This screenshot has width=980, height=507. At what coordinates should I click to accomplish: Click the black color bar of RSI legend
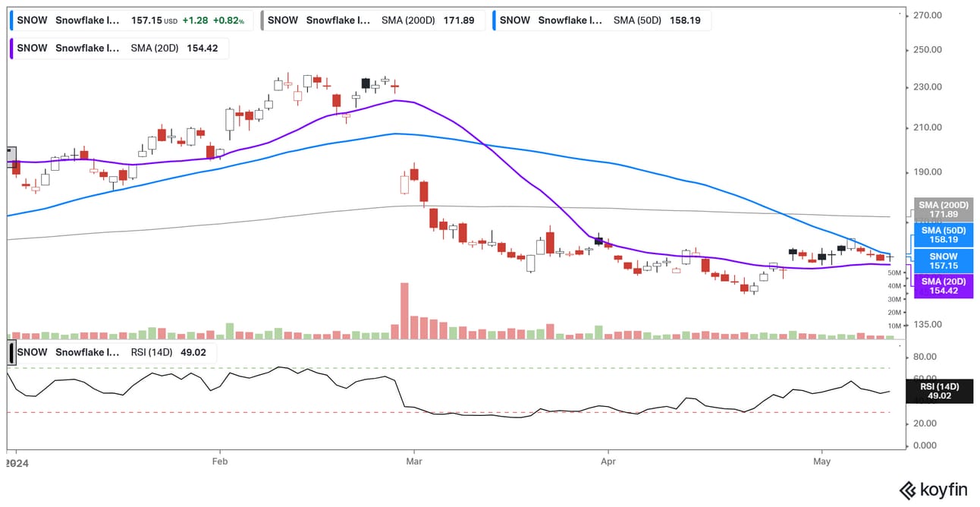click(x=11, y=352)
